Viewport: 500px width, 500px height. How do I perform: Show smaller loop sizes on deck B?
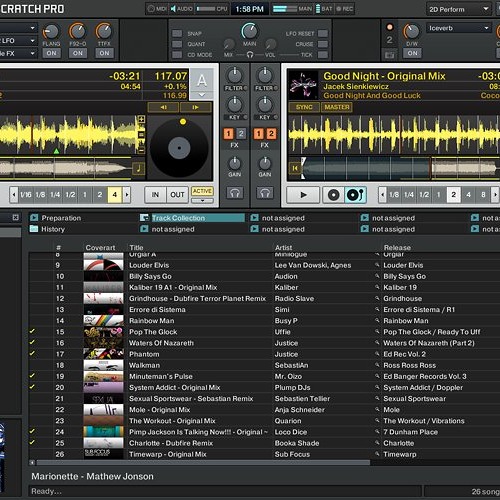(x=383, y=194)
